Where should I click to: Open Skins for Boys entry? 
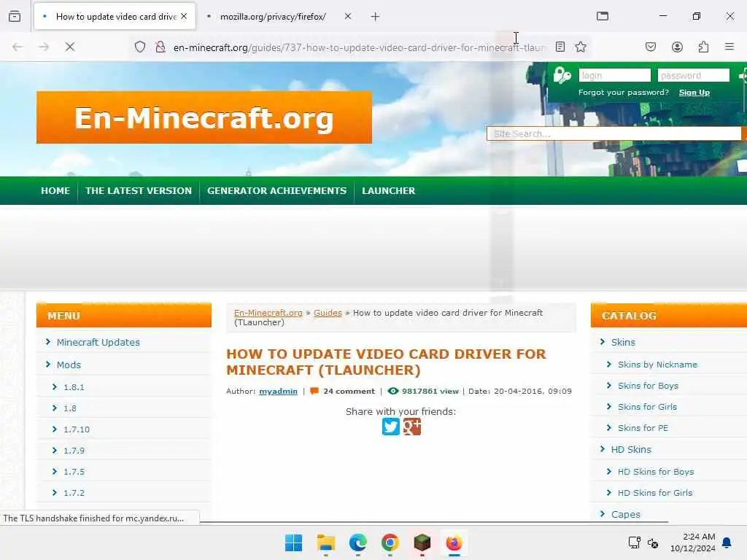[648, 386]
